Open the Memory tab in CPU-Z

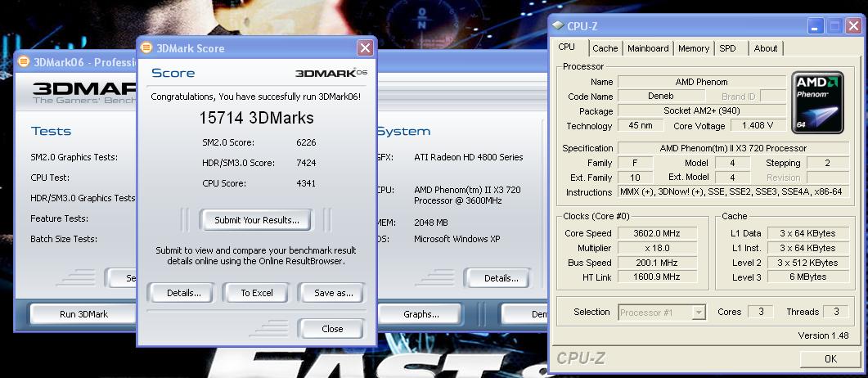pyautogui.click(x=694, y=48)
